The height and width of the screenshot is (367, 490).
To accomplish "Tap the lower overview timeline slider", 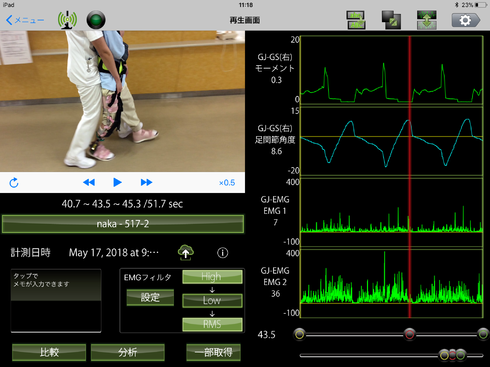I will (x=391, y=355).
